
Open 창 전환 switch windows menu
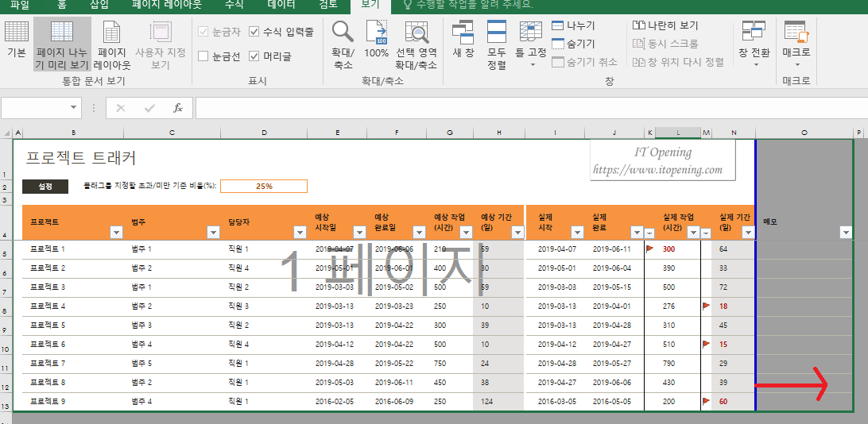[x=754, y=44]
